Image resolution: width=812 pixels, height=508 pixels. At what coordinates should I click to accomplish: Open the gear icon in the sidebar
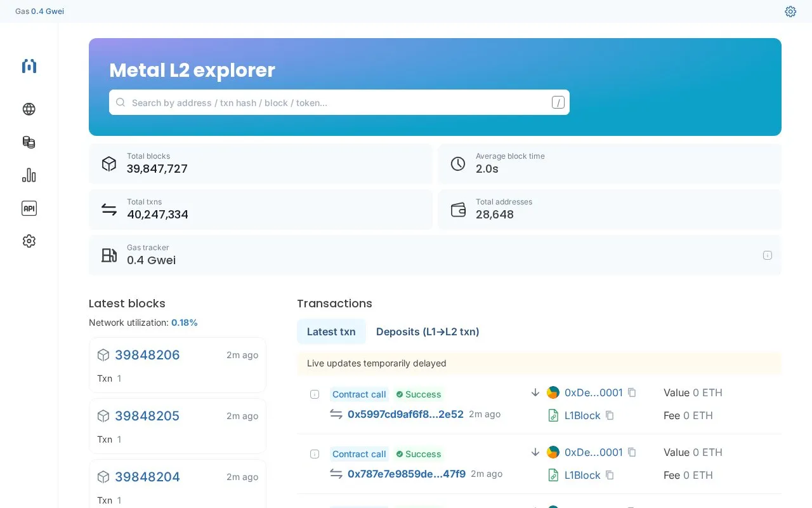pyautogui.click(x=29, y=241)
